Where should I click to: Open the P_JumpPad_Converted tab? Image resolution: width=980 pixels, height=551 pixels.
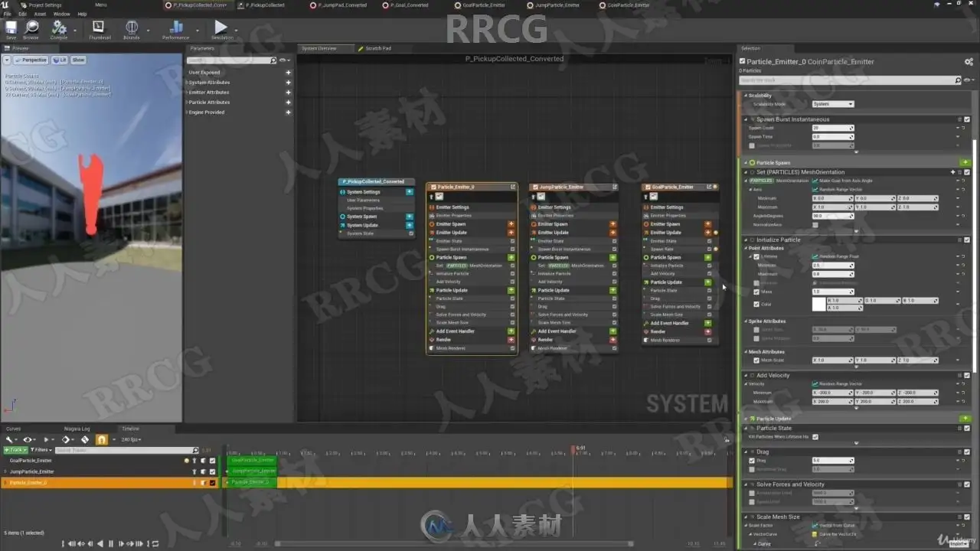(342, 5)
